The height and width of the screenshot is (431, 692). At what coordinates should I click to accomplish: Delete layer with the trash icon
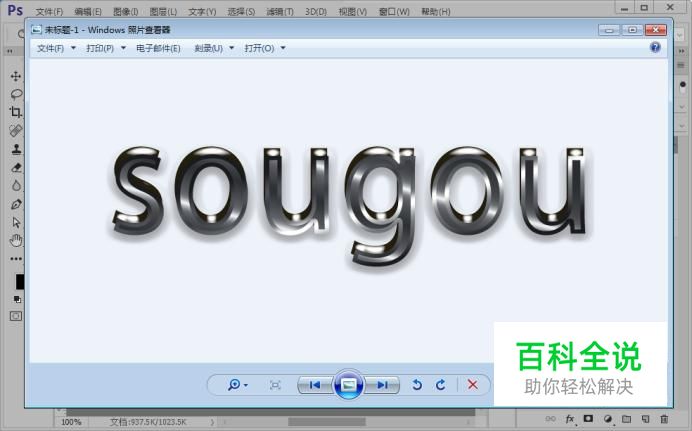click(664, 419)
